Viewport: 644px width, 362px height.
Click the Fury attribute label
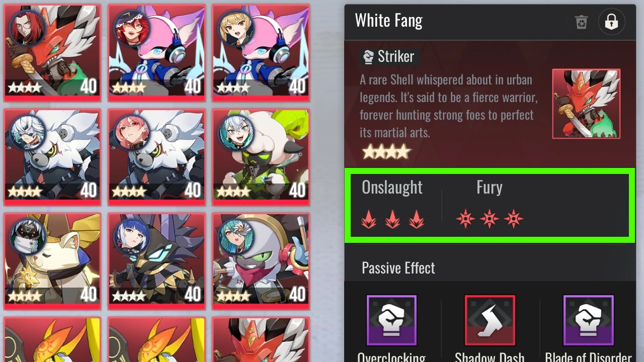tap(490, 188)
